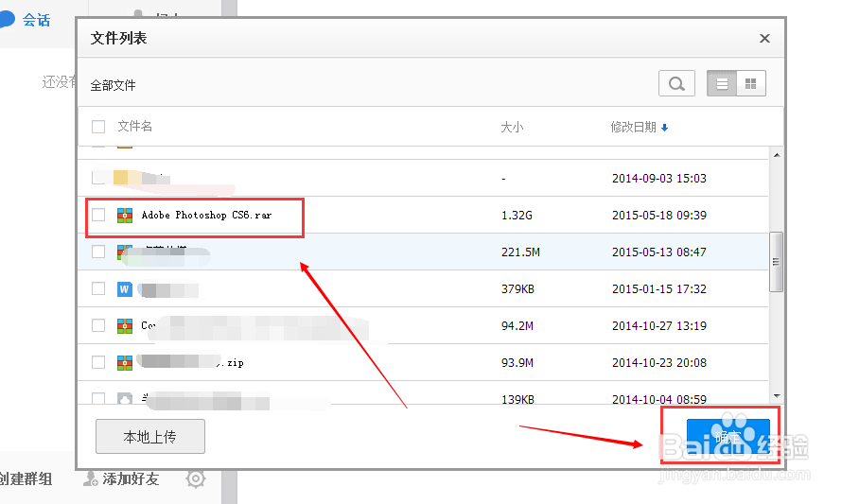
Task: Click add friend icon in background window
Action: (x=91, y=478)
